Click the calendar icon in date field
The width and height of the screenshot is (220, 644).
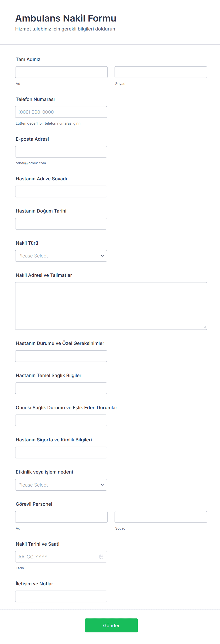[x=101, y=557]
